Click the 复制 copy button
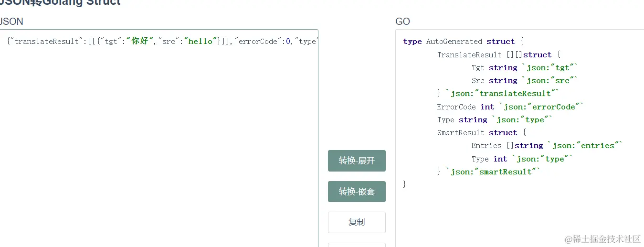The height and width of the screenshot is (247, 644). [357, 222]
